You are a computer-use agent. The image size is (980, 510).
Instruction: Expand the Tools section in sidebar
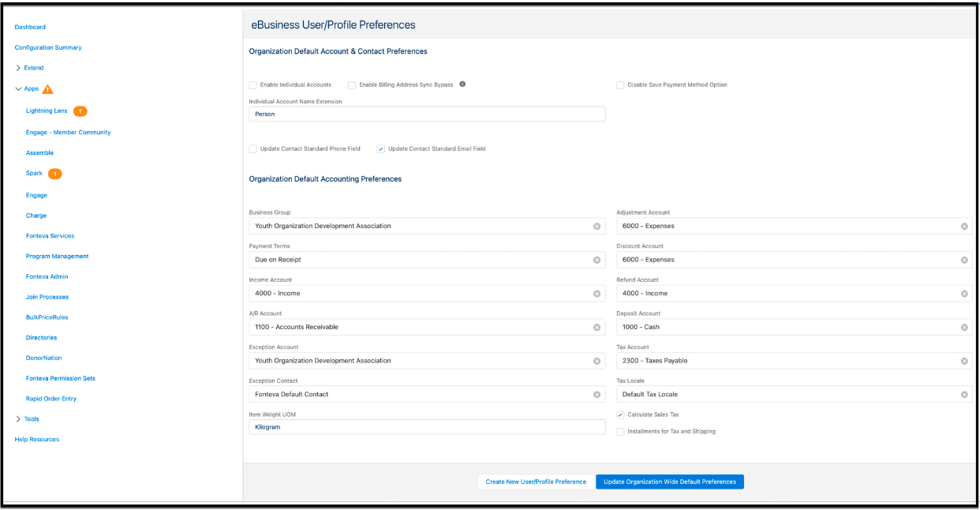point(18,419)
